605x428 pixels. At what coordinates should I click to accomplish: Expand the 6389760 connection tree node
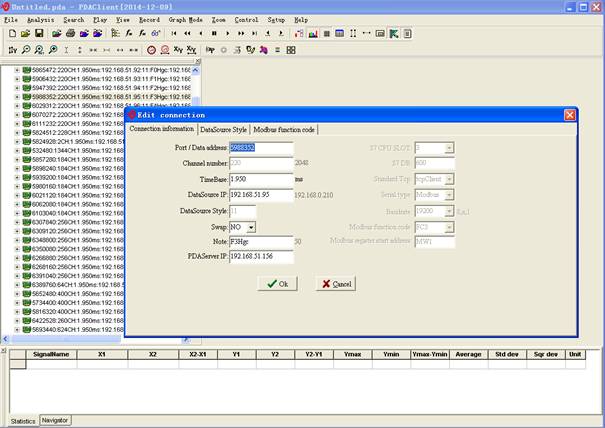[17, 285]
